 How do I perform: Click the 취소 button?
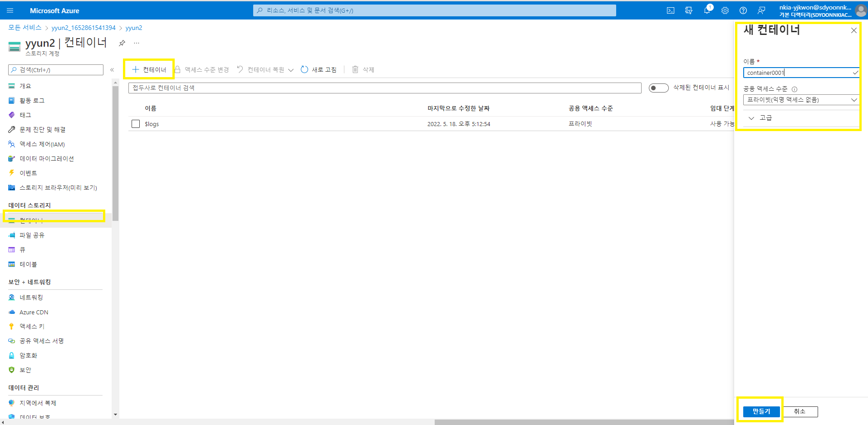[x=799, y=411]
